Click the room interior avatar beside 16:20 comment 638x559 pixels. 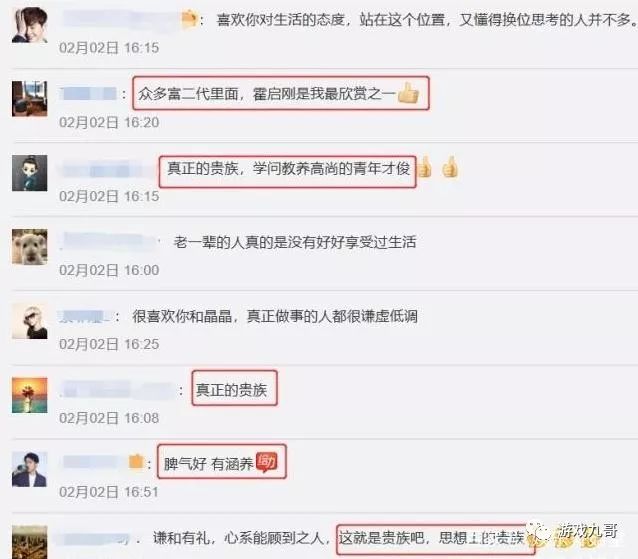coord(29,99)
